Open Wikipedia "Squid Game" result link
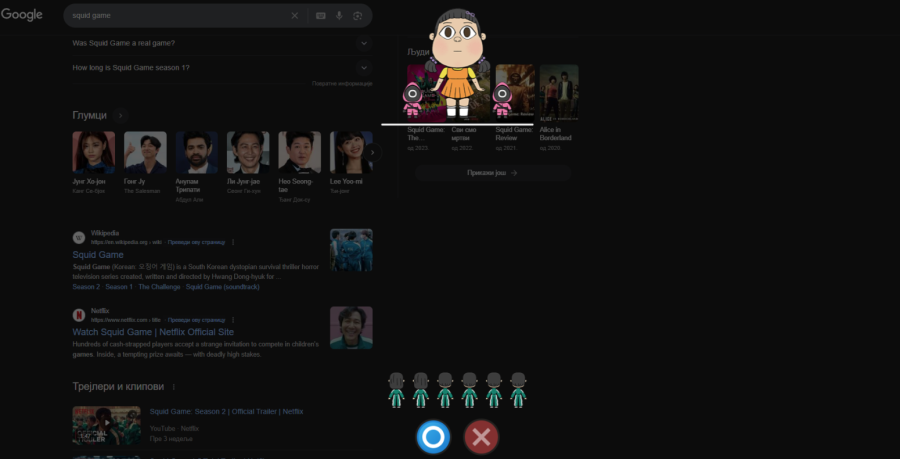 coord(98,255)
